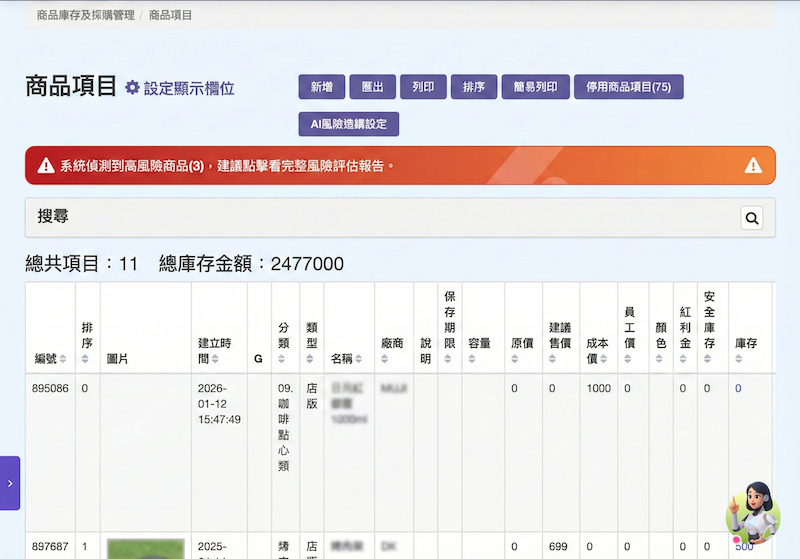Go to 商品庫存及採購管理 breadcrumb
Screen dimensions: 800x559
pos(85,15)
